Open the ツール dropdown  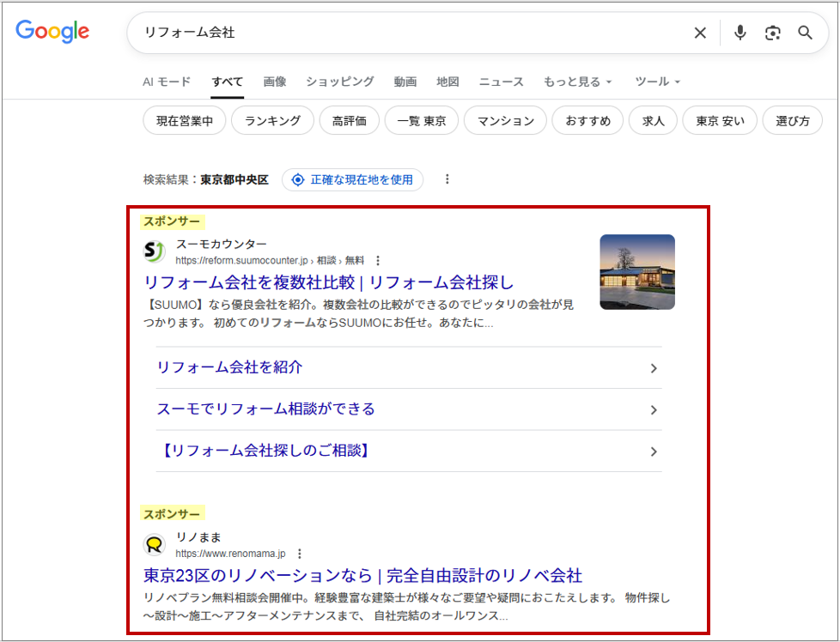[656, 82]
